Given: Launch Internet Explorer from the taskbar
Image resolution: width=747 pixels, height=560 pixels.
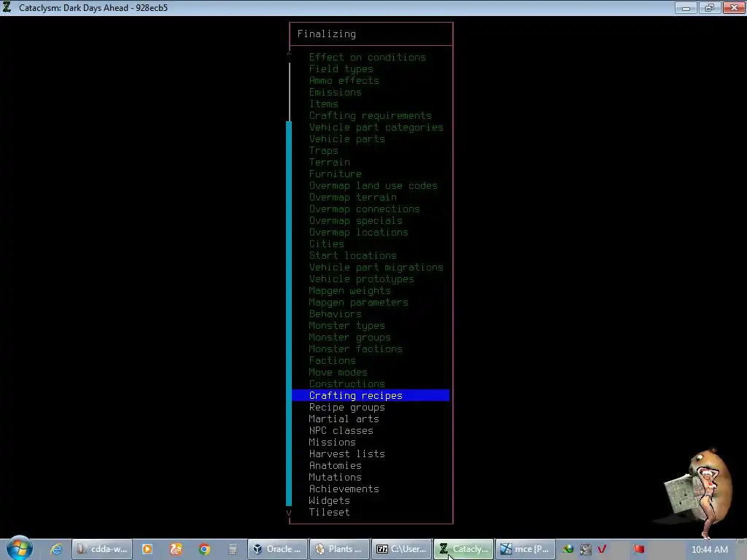Looking at the screenshot, I should 55,549.
